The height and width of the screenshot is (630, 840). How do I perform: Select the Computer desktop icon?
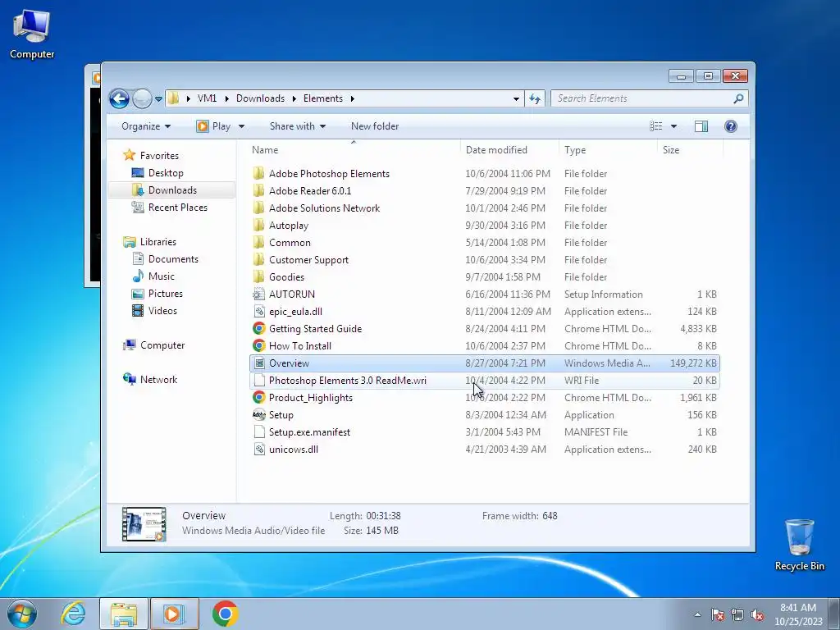(32, 34)
